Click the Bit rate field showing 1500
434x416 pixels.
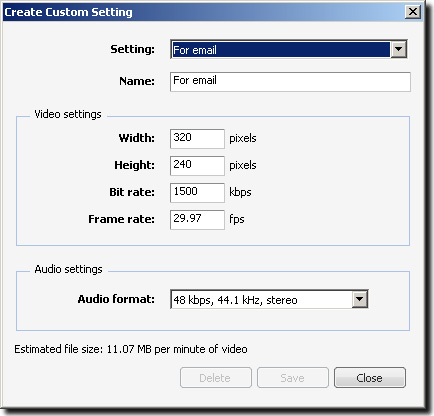coord(197,193)
